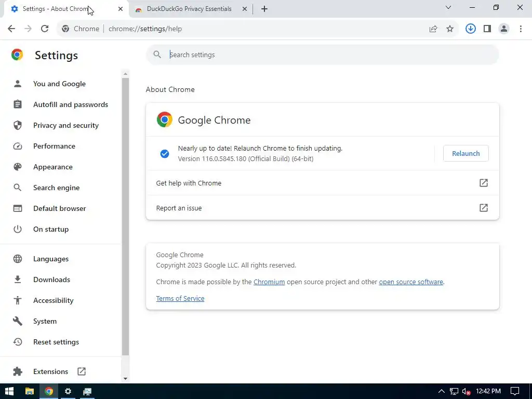Open the Windows Start menu

coord(9,391)
